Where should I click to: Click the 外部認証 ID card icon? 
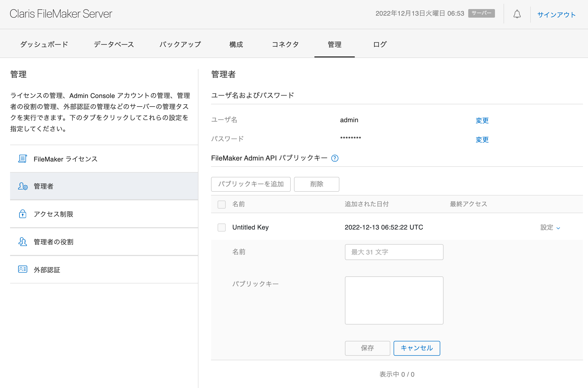pyautogui.click(x=23, y=269)
